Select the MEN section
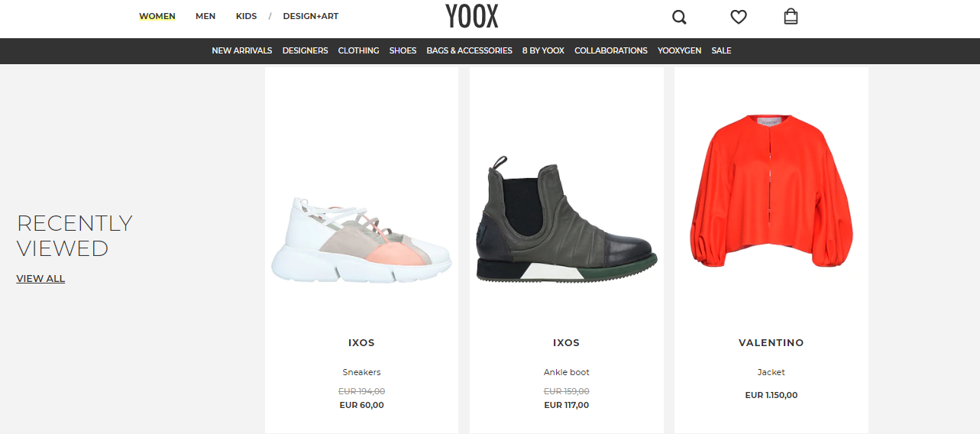The image size is (980, 434). point(205,16)
